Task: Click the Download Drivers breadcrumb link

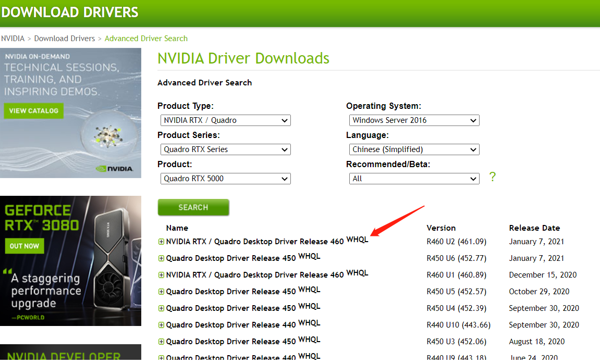Action: click(x=64, y=39)
